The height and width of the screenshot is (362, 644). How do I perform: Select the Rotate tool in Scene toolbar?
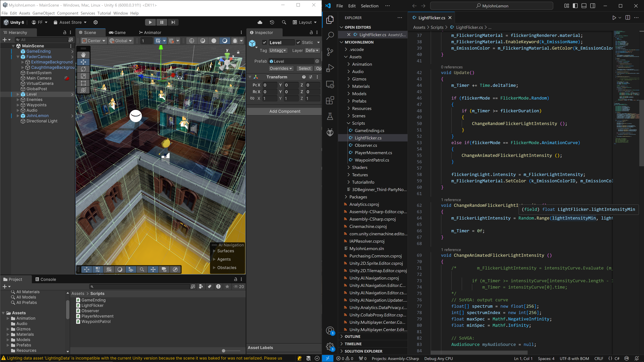(x=83, y=69)
